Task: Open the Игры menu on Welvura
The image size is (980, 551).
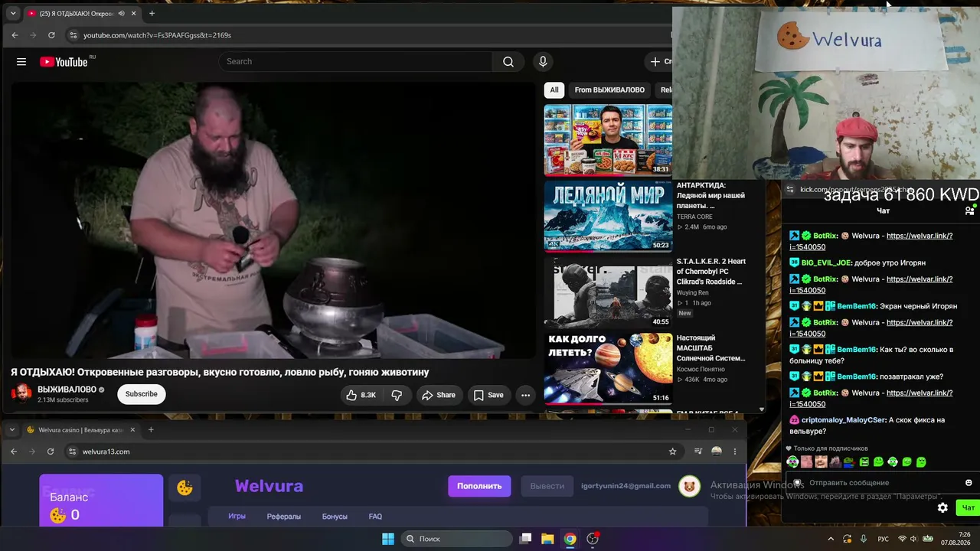Action: [237, 517]
